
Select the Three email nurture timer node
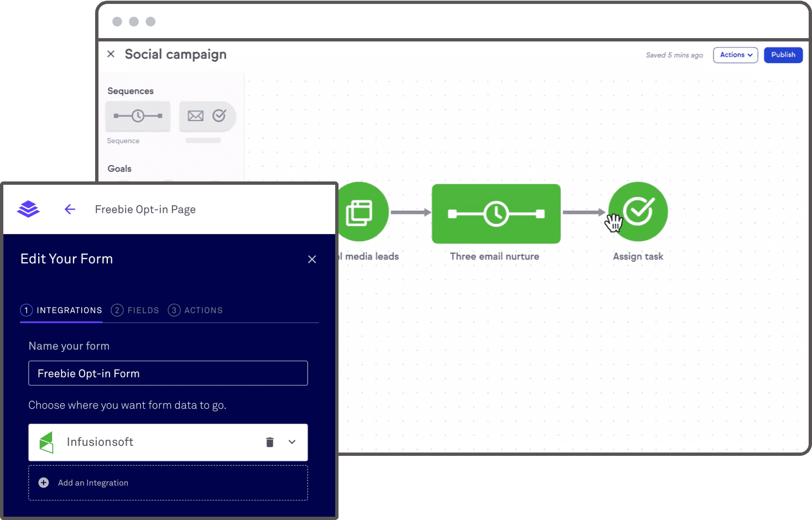496,214
